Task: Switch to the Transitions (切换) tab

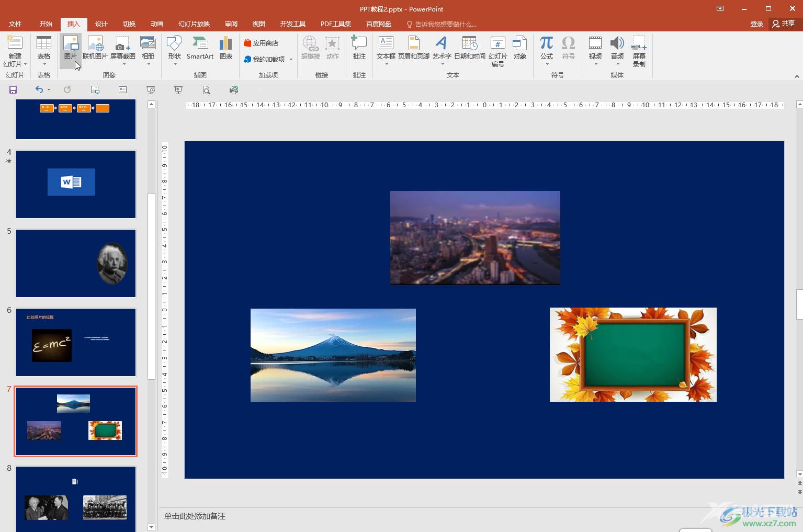Action: pyautogui.click(x=129, y=24)
